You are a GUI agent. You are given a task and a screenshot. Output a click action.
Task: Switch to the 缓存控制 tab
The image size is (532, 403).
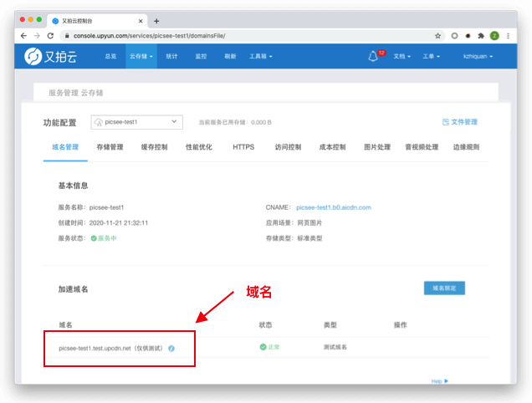155,147
